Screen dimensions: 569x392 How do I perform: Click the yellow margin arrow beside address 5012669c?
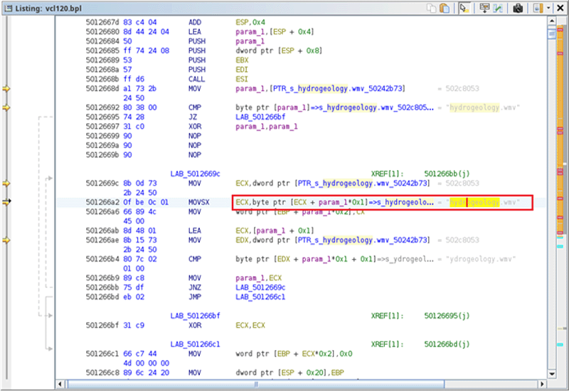(6, 184)
